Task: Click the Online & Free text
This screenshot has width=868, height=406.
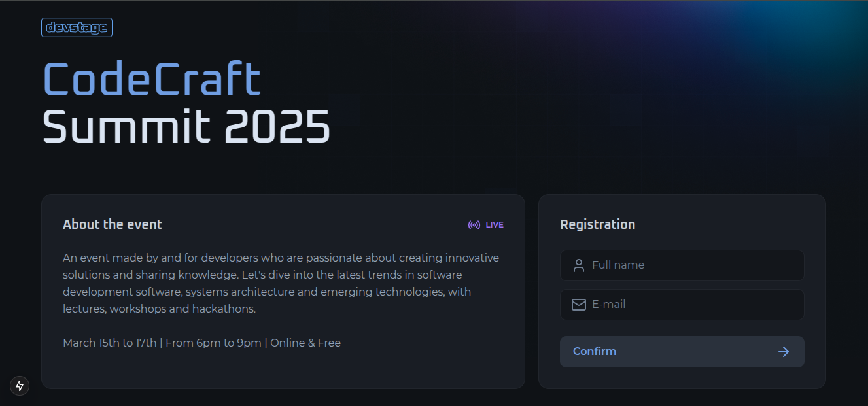Action: [305, 343]
